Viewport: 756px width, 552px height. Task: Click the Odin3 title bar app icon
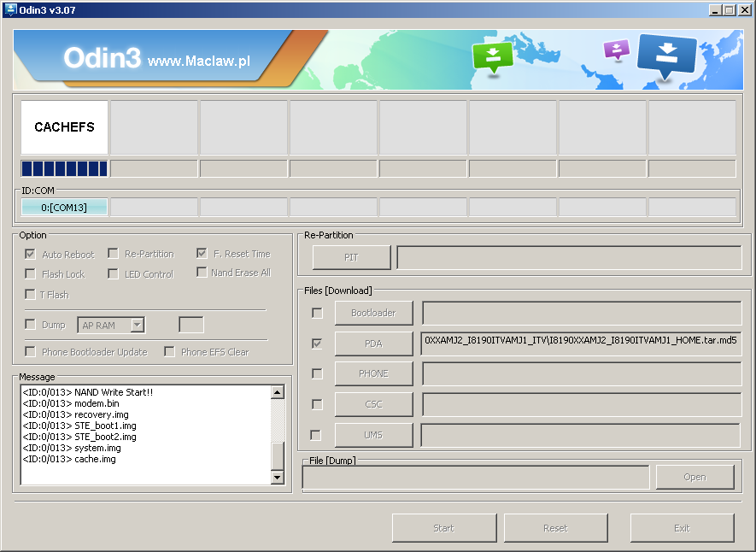tap(9, 9)
